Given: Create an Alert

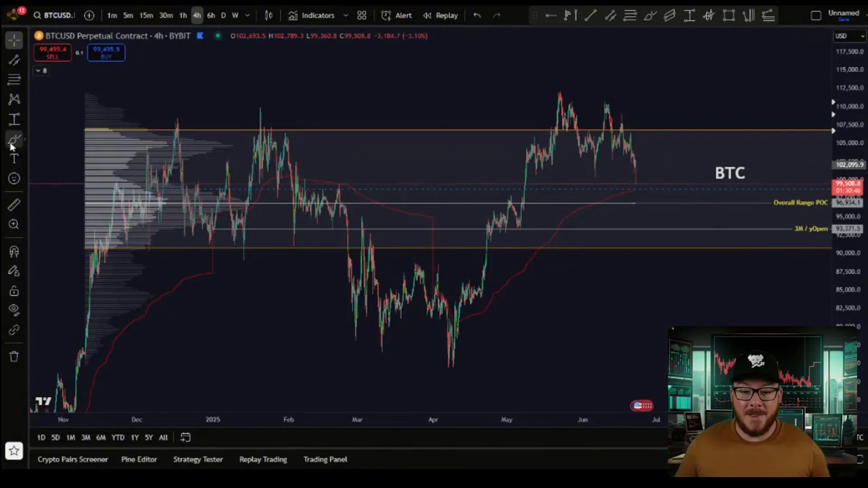Looking at the screenshot, I should tap(396, 15).
